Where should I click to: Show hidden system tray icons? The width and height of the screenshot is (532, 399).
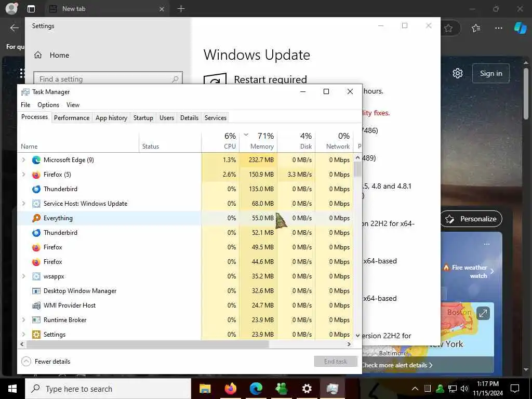coord(415,389)
